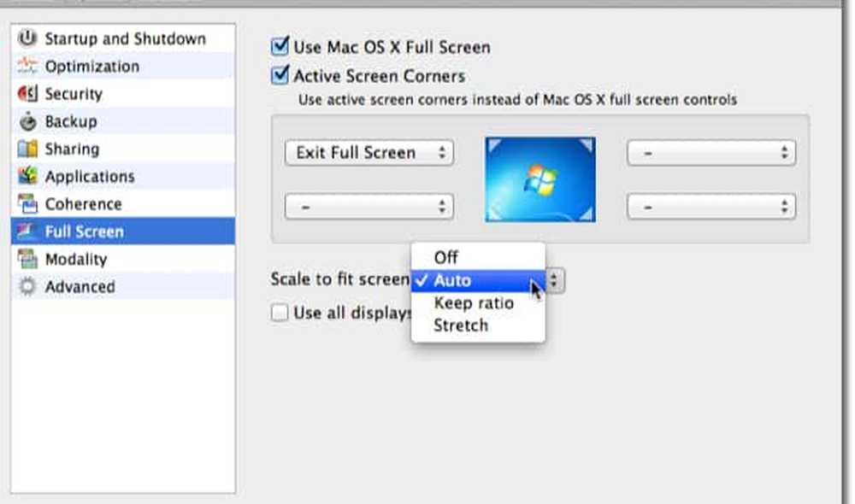This screenshot has width=855, height=504.
Task: Enable the Use all displays checkbox
Action: click(280, 313)
